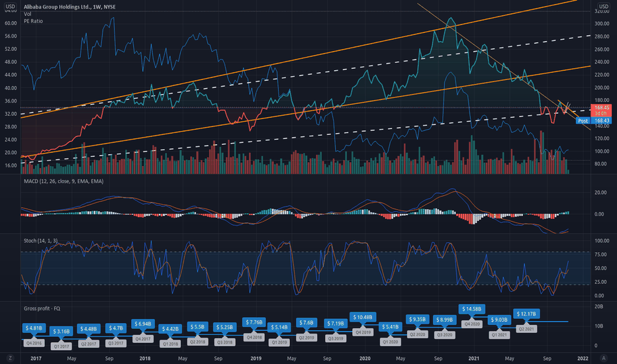Click the $7.76B gross profit marker

[x=254, y=322]
